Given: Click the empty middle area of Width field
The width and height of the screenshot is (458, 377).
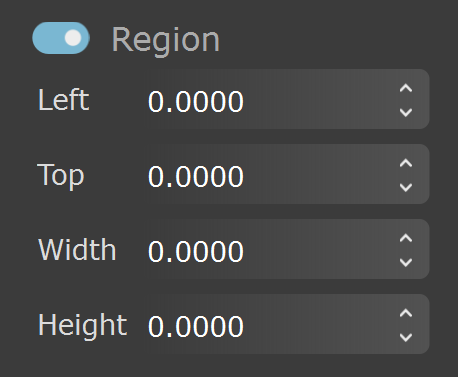Looking at the screenshot, I should (x=320, y=249).
